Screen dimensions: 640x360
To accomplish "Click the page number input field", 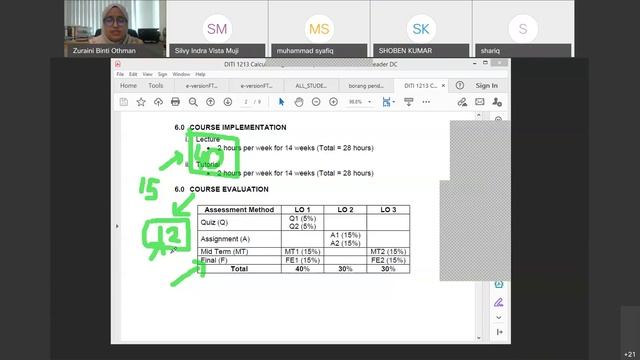I will [246, 102].
